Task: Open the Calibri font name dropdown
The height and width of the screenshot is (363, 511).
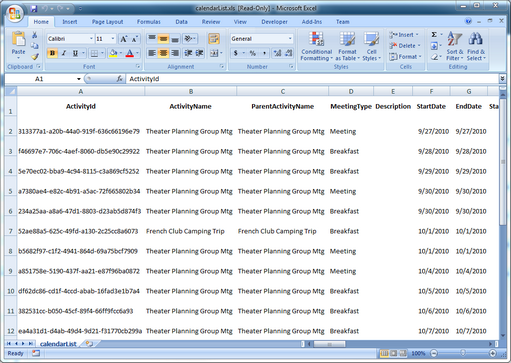Action: (x=91, y=39)
